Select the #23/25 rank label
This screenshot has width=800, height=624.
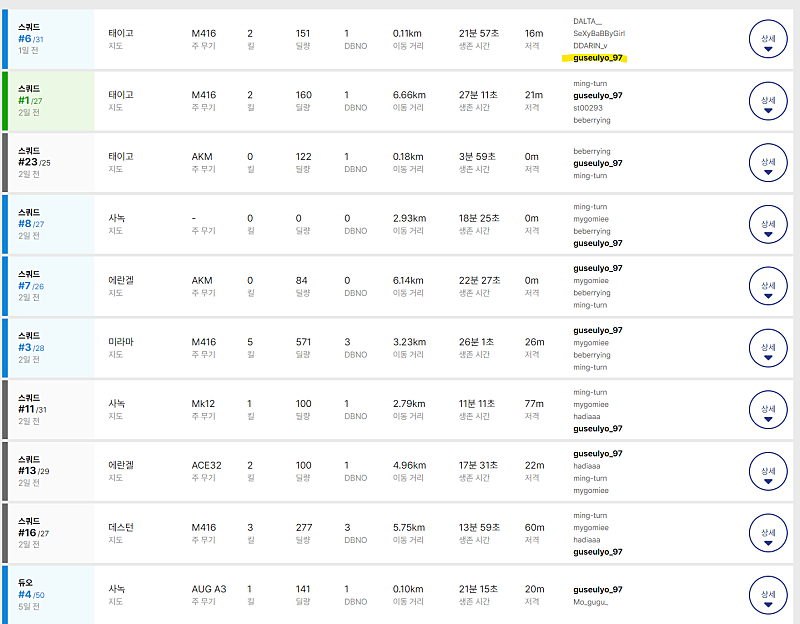34,162
